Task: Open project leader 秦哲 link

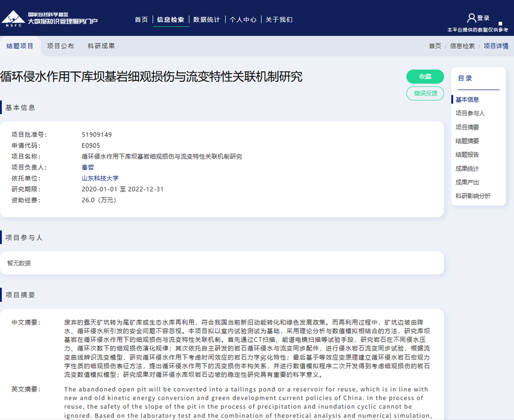Action: [88, 167]
